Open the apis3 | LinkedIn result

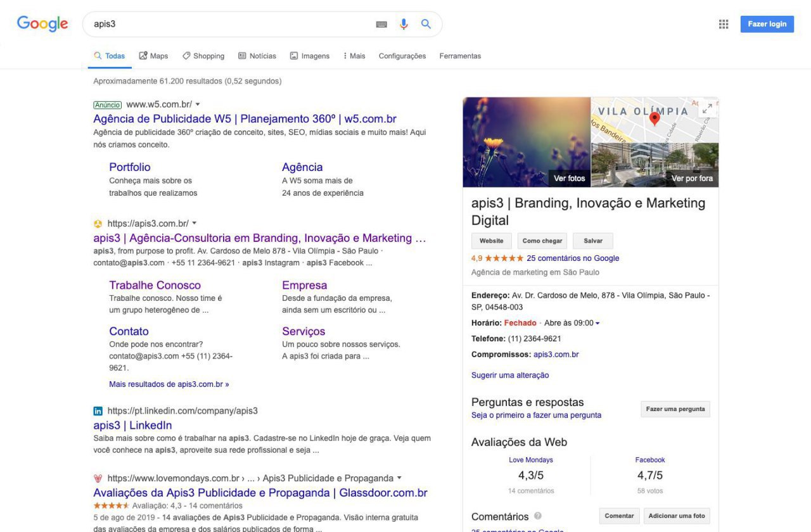point(132,426)
